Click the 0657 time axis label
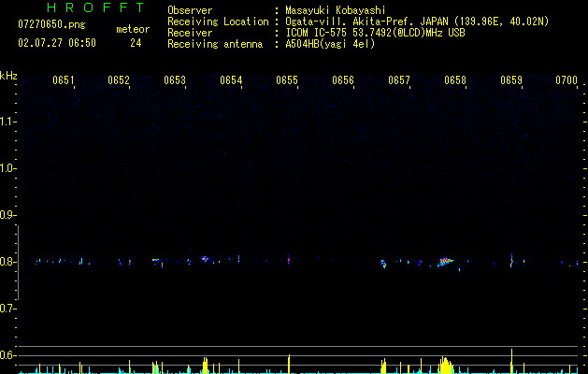The height and width of the screenshot is (374, 588). click(x=399, y=80)
